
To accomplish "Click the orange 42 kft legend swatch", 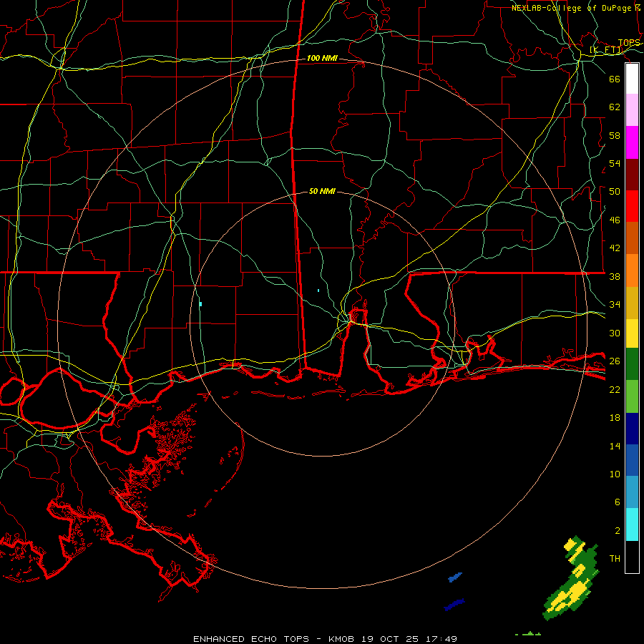I will (632, 270).
